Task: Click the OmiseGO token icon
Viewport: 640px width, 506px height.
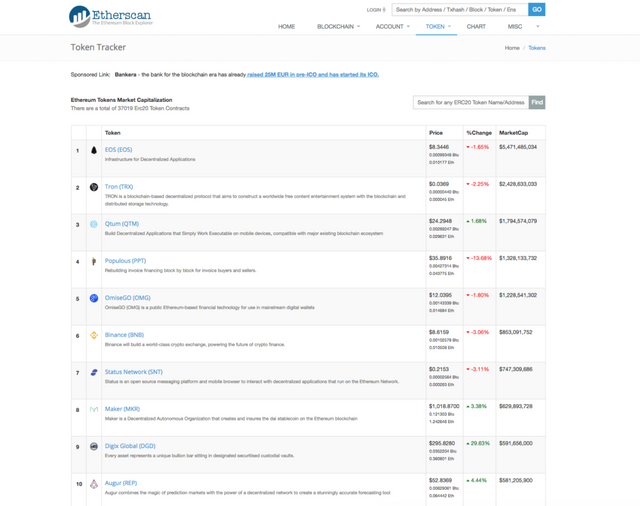Action: (94, 298)
